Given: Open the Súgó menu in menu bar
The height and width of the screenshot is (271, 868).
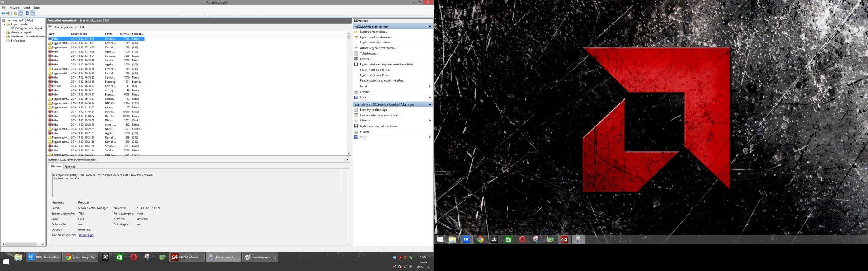Looking at the screenshot, I should click(x=37, y=8).
